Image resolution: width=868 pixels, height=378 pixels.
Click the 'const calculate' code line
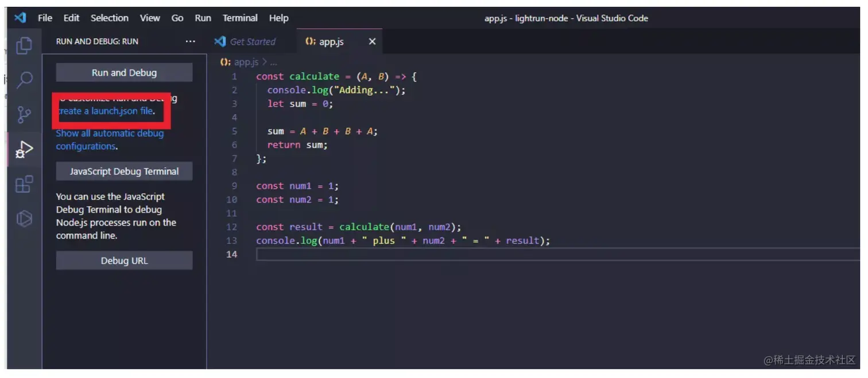(336, 76)
